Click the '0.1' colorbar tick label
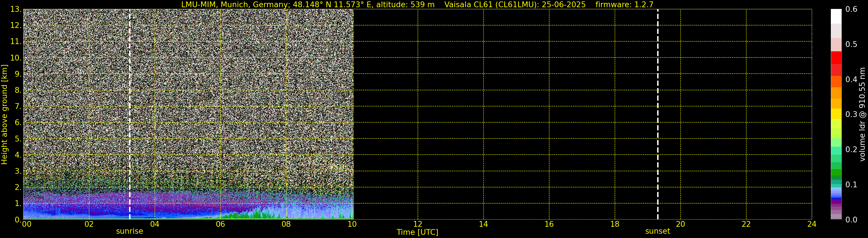Screen dimensions: 868x238 851,184
